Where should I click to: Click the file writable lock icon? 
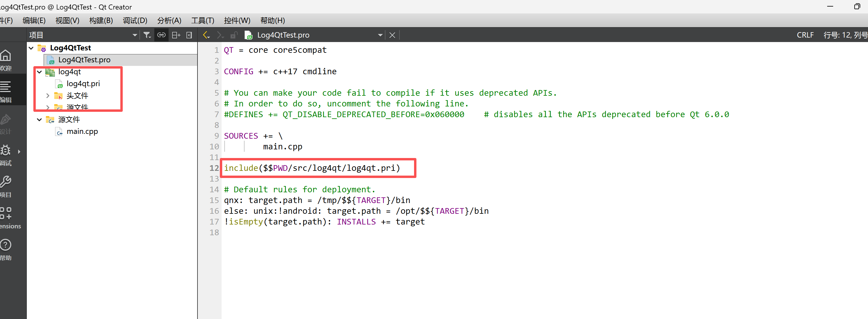pos(234,35)
